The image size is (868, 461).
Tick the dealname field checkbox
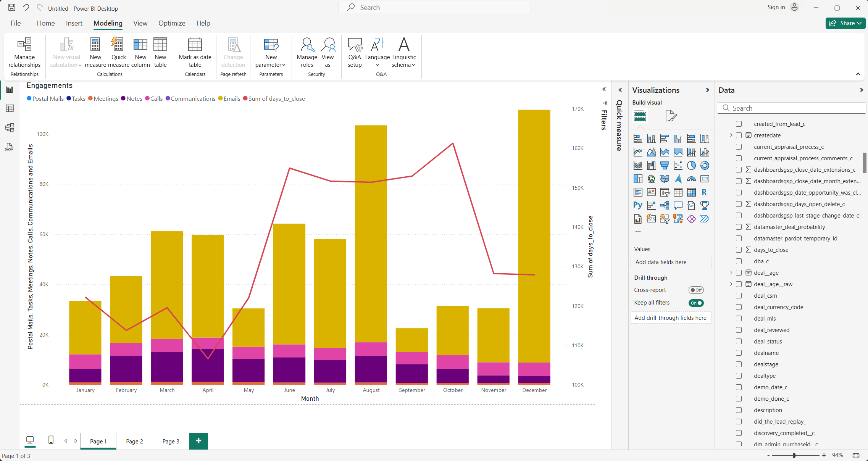tap(739, 353)
